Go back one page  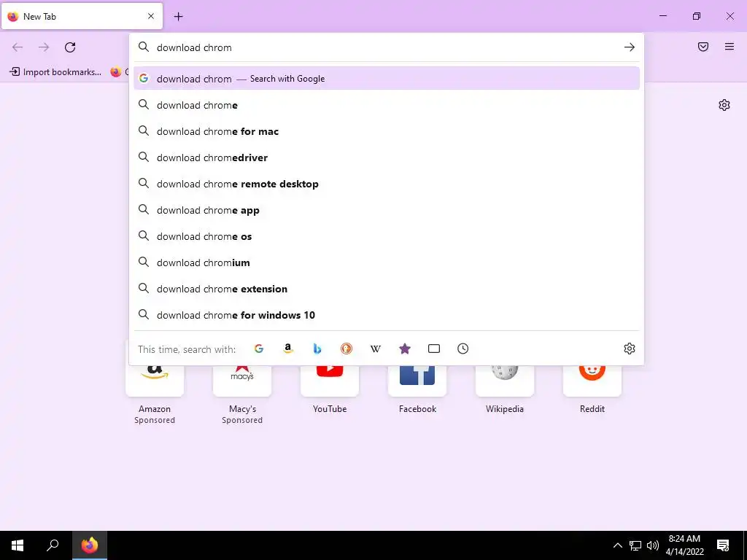tap(18, 47)
